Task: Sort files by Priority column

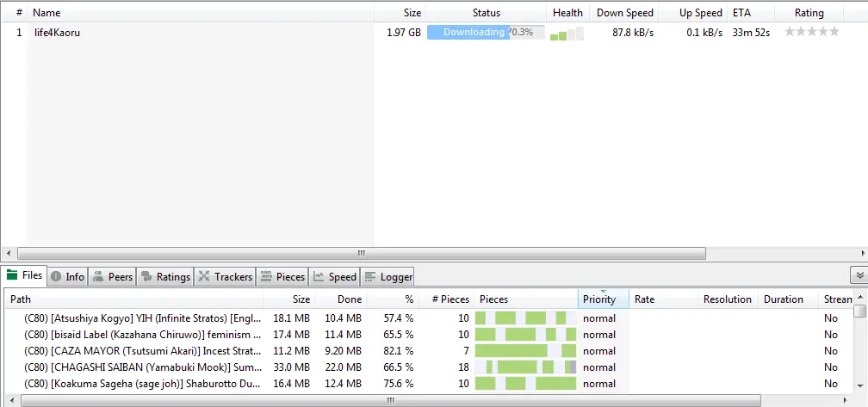Action: coord(604,299)
